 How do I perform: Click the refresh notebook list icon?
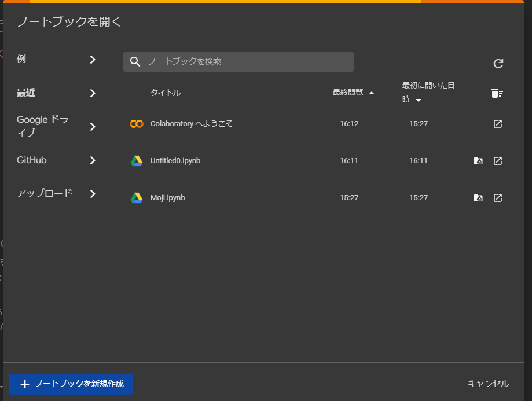tap(498, 64)
